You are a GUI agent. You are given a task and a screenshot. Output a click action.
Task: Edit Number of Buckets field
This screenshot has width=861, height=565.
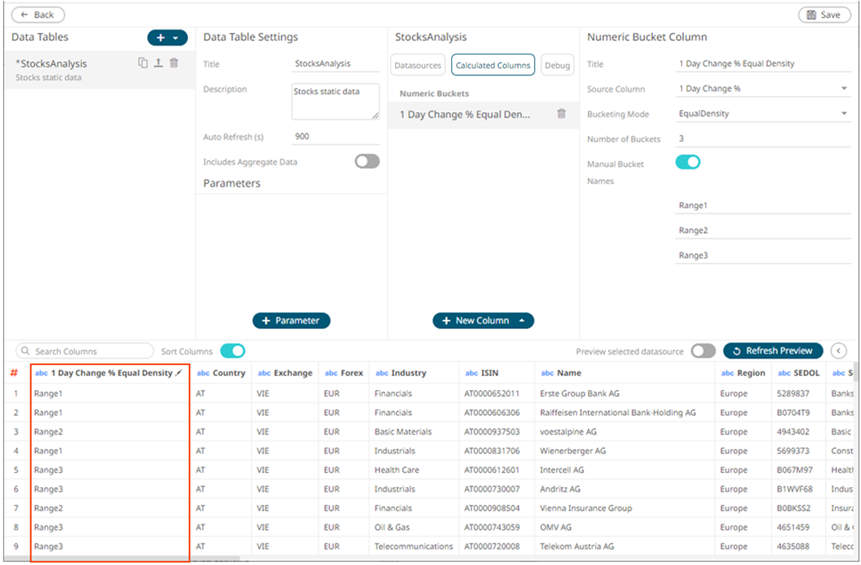click(763, 139)
